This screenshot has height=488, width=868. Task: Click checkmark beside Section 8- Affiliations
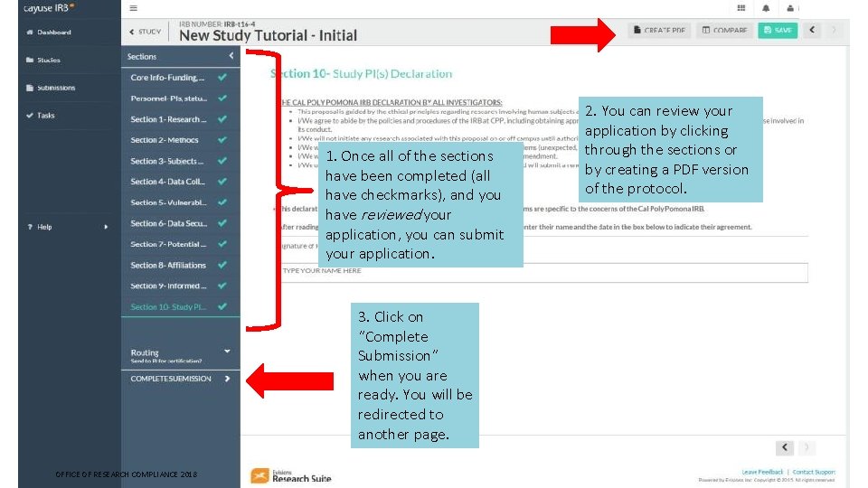click(222, 265)
